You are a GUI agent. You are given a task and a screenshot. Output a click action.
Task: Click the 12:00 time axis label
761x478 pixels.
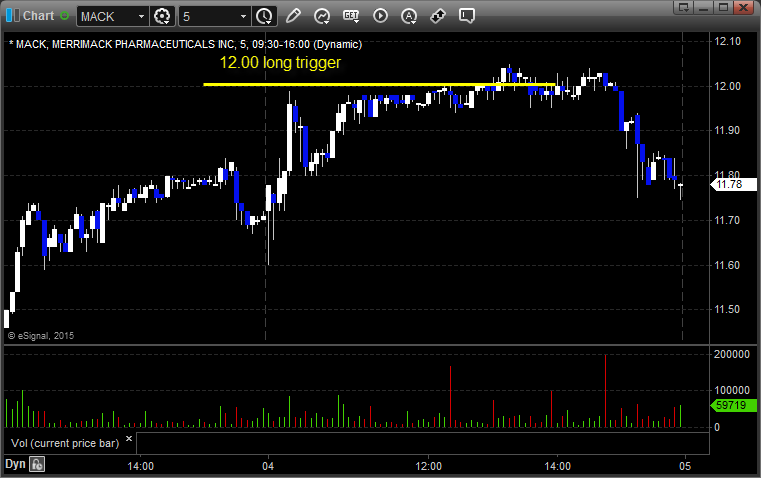click(x=429, y=466)
